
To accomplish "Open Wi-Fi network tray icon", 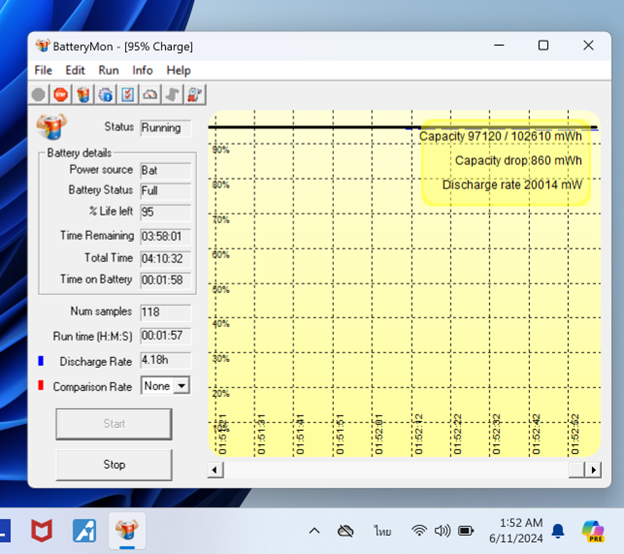I will pos(419,531).
